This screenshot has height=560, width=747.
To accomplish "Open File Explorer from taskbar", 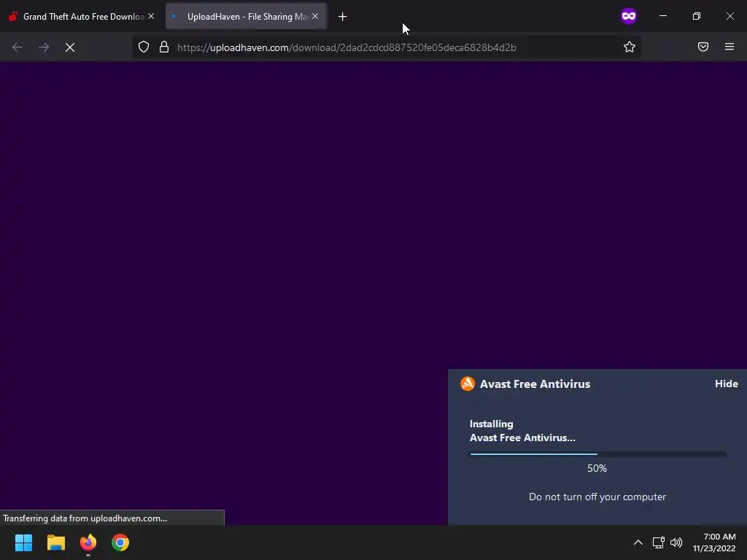I will pyautogui.click(x=55, y=542).
